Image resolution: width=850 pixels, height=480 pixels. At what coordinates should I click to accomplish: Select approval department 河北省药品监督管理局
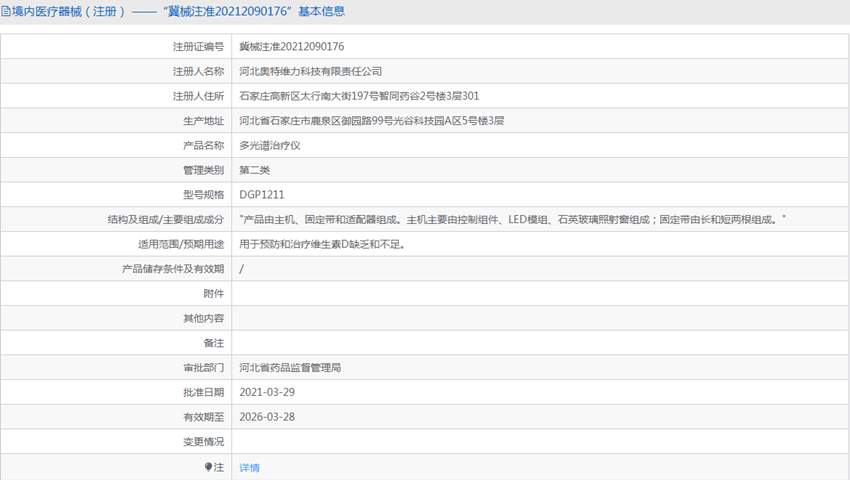(x=290, y=368)
